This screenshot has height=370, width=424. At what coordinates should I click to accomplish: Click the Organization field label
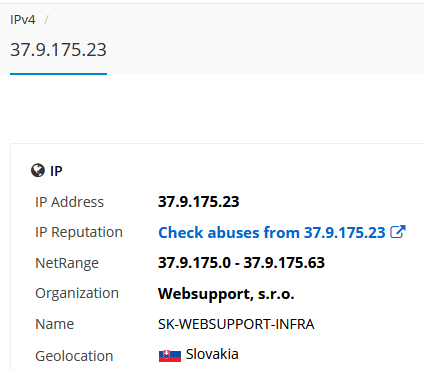coord(77,293)
